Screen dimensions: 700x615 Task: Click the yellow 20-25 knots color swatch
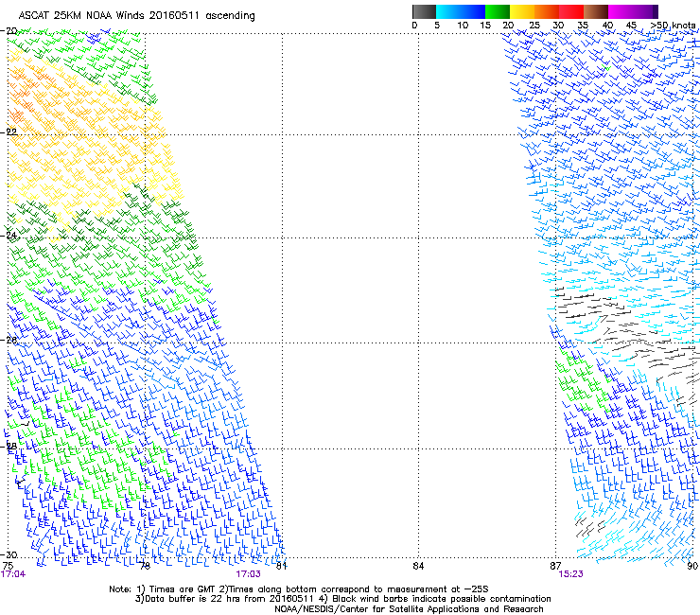tap(522, 11)
